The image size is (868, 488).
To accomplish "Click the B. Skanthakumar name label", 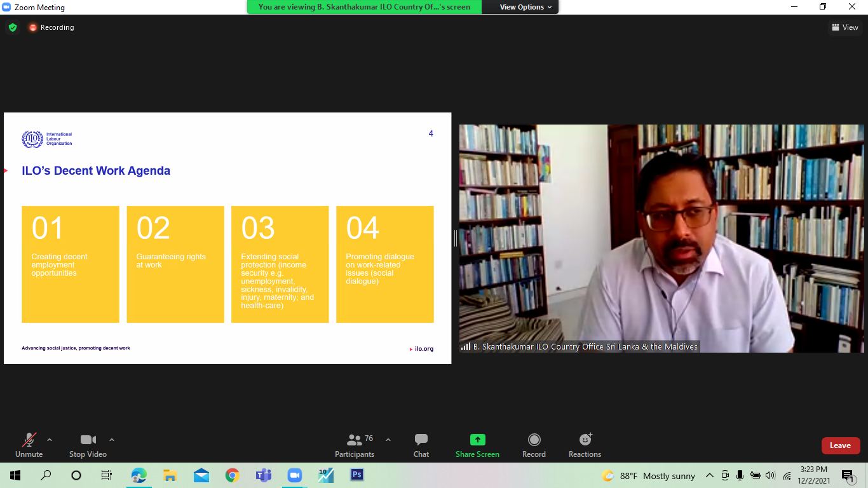I will click(x=580, y=347).
